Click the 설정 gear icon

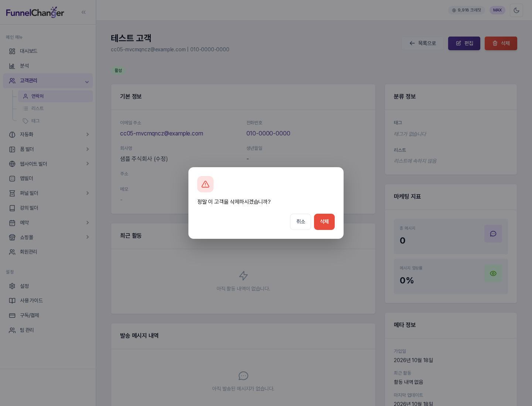[x=12, y=286]
